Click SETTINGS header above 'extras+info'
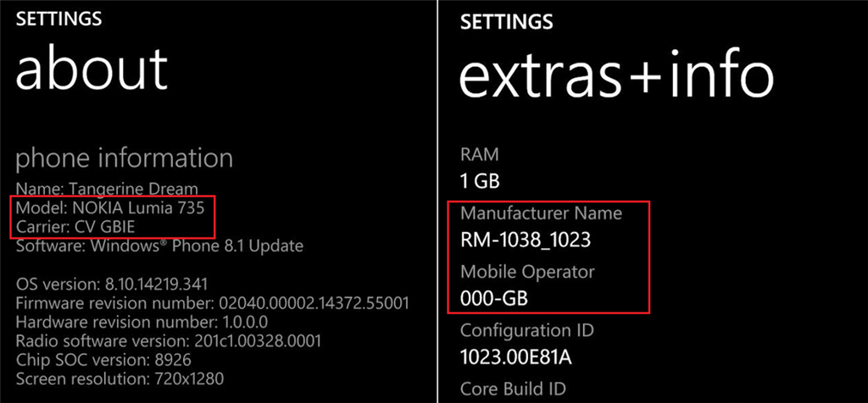 pyautogui.click(x=507, y=21)
